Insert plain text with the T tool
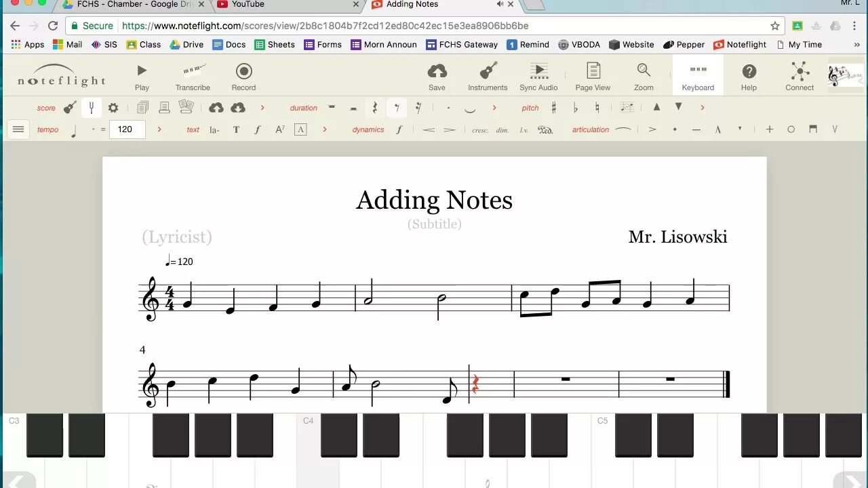The width and height of the screenshot is (868, 488). 236,129
